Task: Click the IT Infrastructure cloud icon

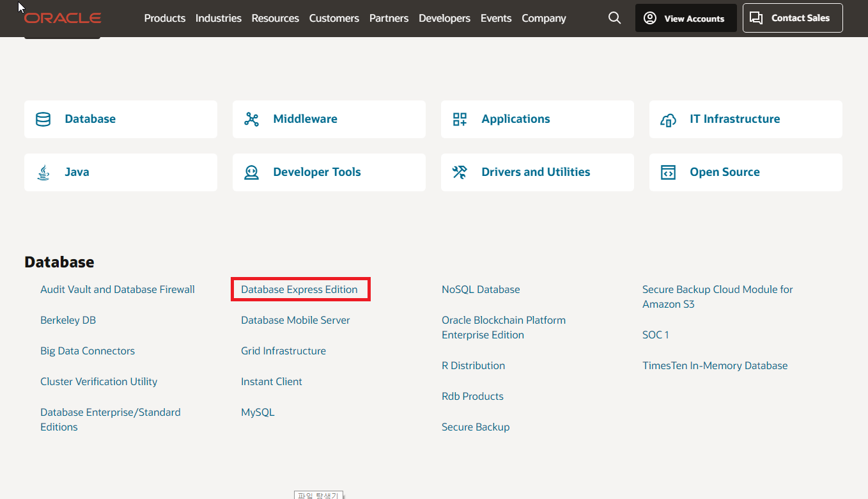Action: tap(668, 120)
